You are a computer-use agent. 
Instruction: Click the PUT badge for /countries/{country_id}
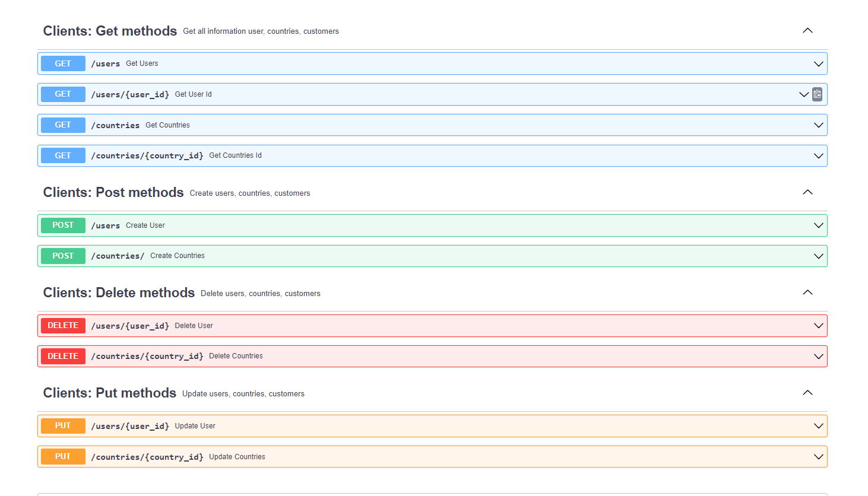pos(63,456)
